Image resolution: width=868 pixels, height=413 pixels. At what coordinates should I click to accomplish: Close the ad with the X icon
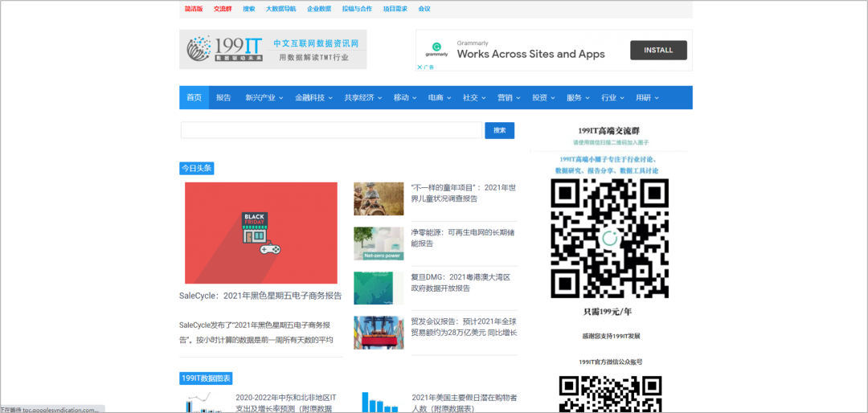point(420,67)
